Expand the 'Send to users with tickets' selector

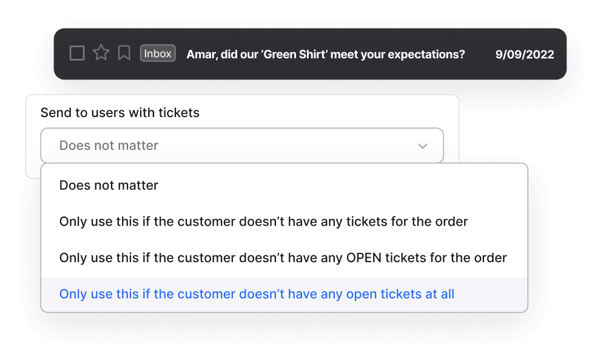241,146
